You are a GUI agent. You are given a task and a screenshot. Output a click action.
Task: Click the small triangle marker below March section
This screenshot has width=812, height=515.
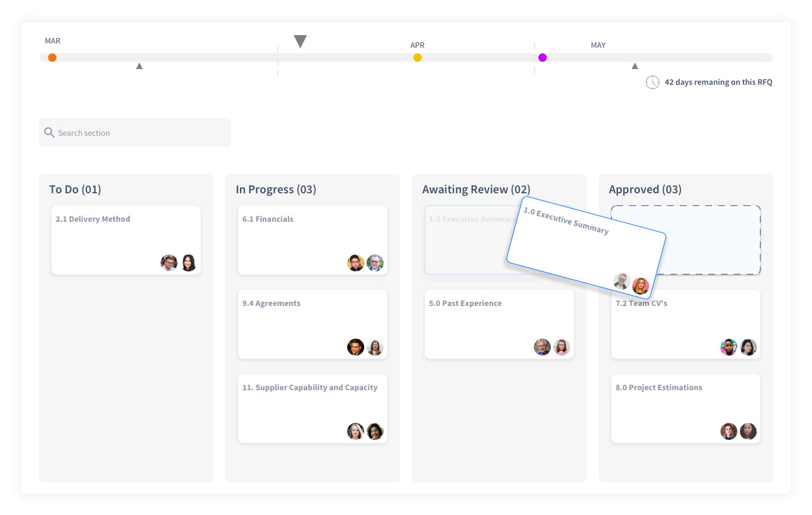(139, 66)
